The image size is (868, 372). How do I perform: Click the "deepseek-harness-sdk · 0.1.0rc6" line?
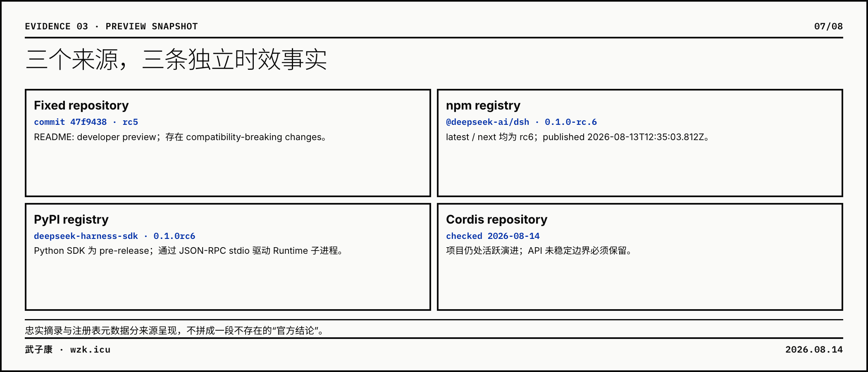(114, 236)
